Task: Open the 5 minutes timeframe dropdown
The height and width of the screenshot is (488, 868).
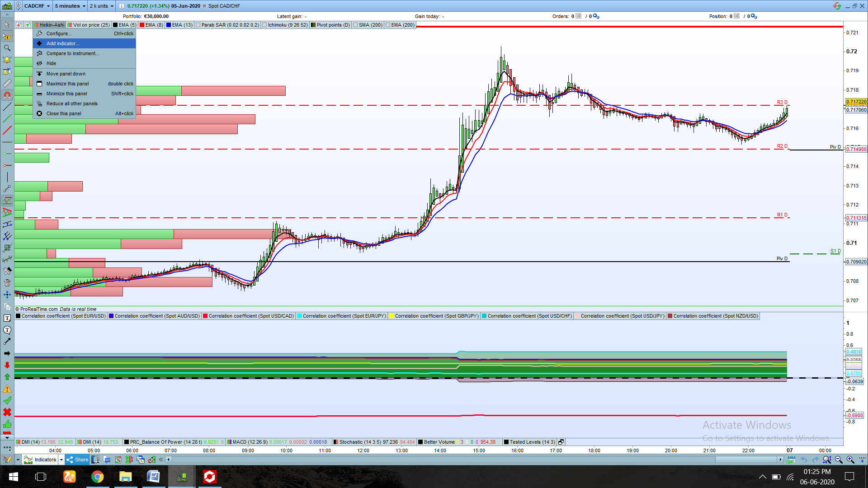Action: pos(70,6)
